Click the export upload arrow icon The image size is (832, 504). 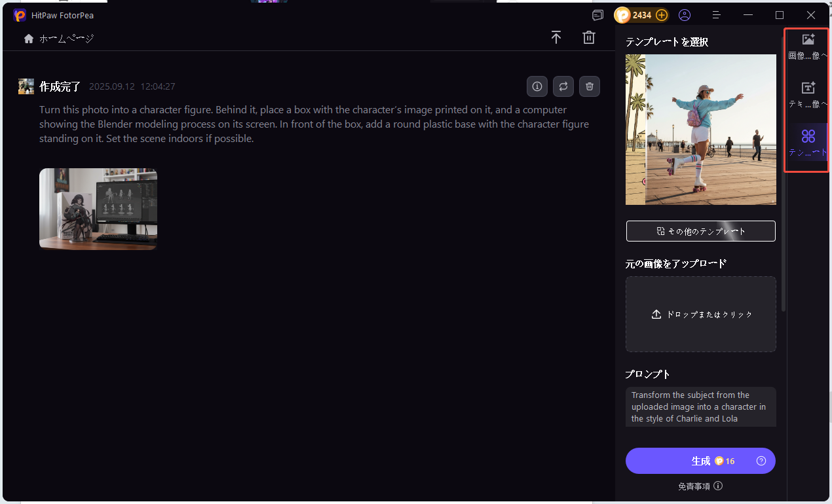tap(556, 37)
